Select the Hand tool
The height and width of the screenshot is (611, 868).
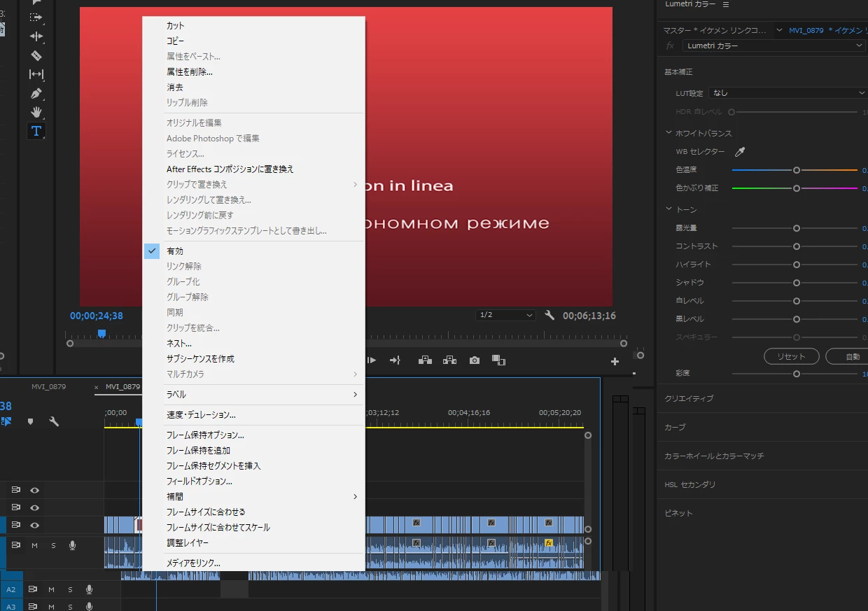point(36,112)
